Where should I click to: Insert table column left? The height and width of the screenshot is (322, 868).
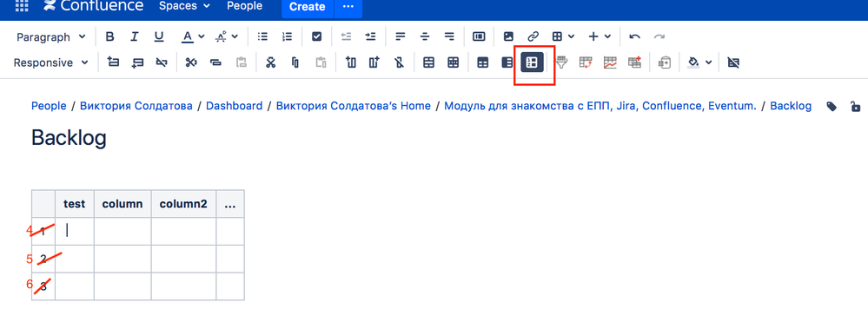(350, 62)
